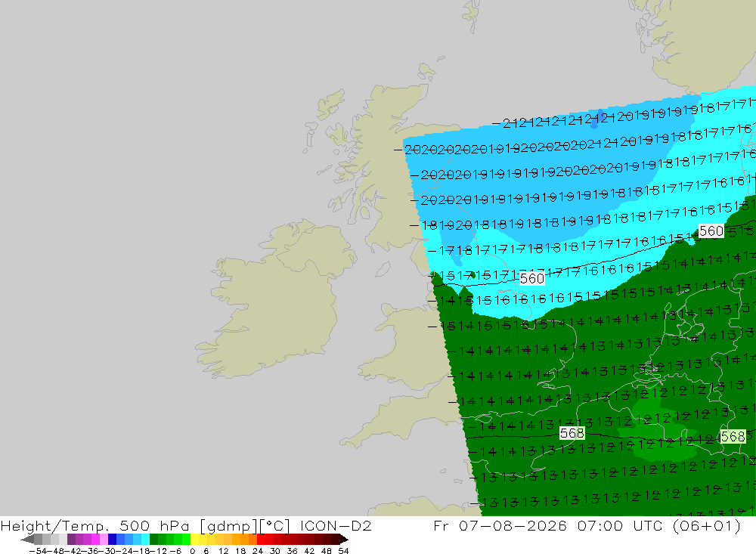Click the light pink swatch in the legend
The width and height of the screenshot is (756, 554).
[x=104, y=539]
